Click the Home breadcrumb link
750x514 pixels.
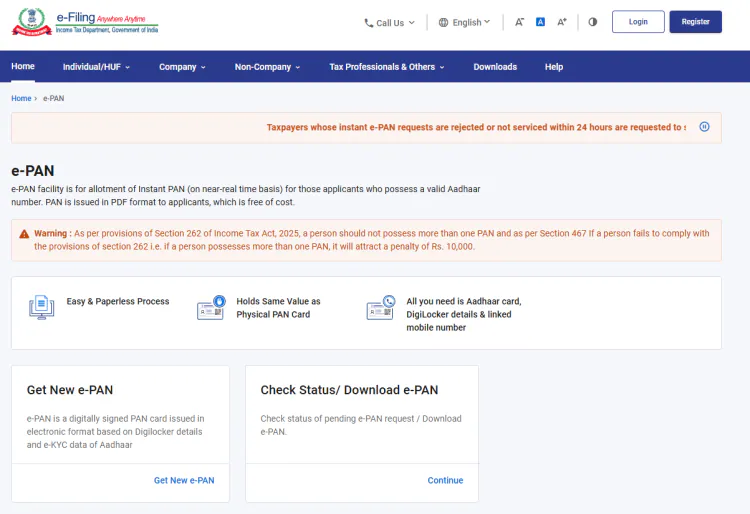coord(21,98)
